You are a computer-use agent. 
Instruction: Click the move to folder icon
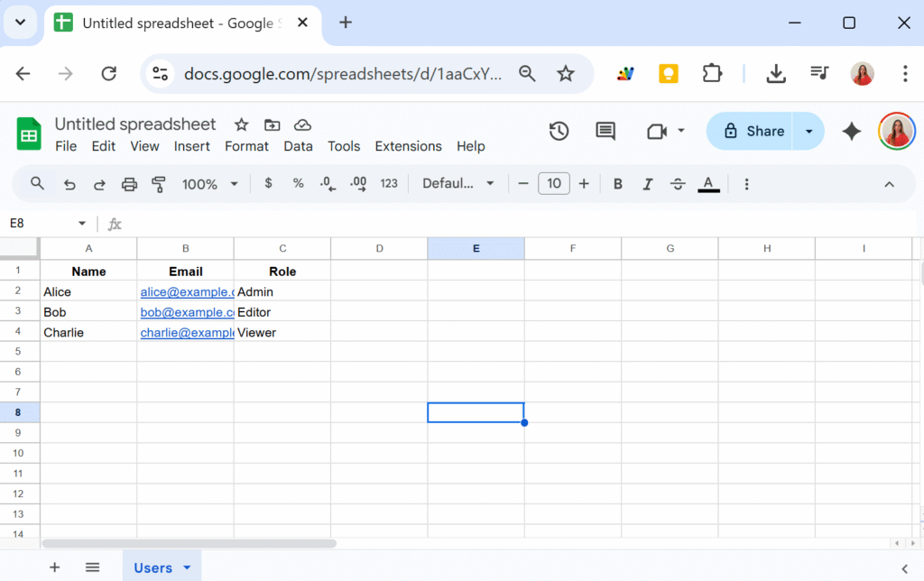click(x=272, y=124)
